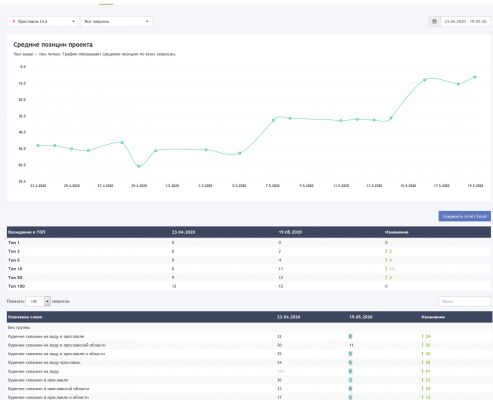Click the calendar icon beside date range

coord(434,21)
